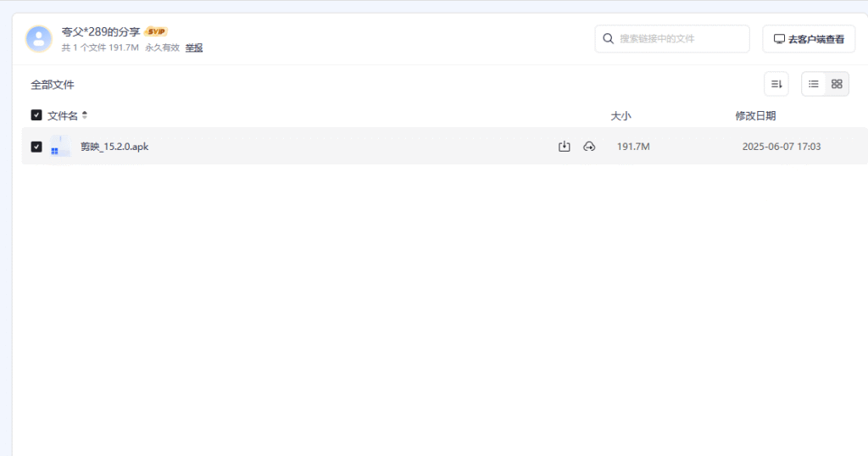Switch to list view
Image resolution: width=868 pixels, height=456 pixels.
click(814, 84)
